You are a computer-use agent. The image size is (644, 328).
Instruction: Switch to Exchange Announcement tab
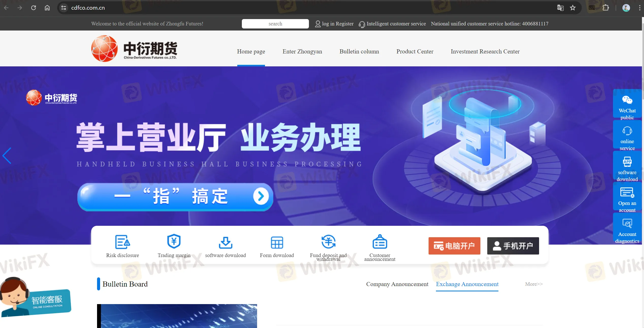[467, 284]
